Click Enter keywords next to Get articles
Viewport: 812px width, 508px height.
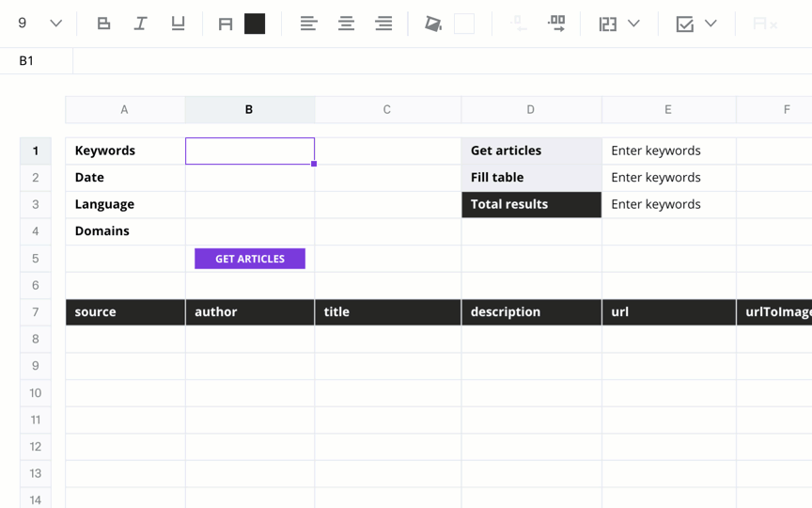point(668,151)
